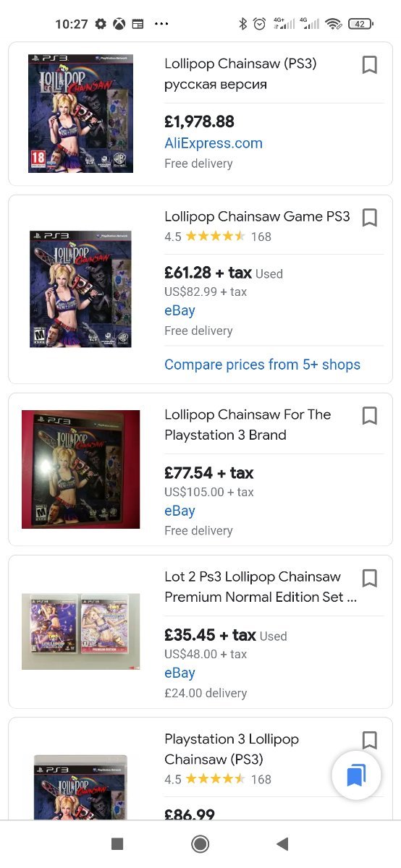Open saved items floating bookmark button
This screenshot has height=868, width=401.
coord(356,775)
